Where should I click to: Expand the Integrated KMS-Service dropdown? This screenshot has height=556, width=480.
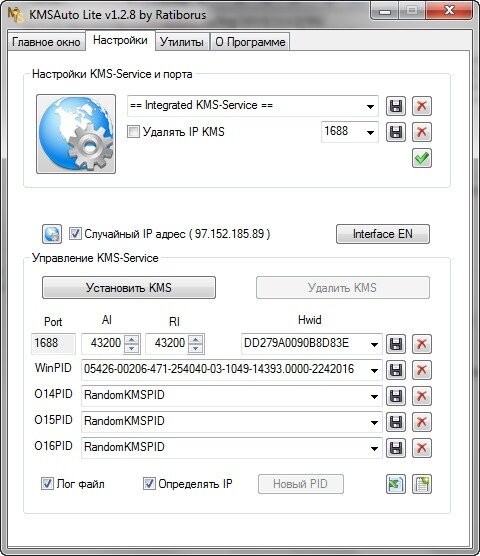370,106
